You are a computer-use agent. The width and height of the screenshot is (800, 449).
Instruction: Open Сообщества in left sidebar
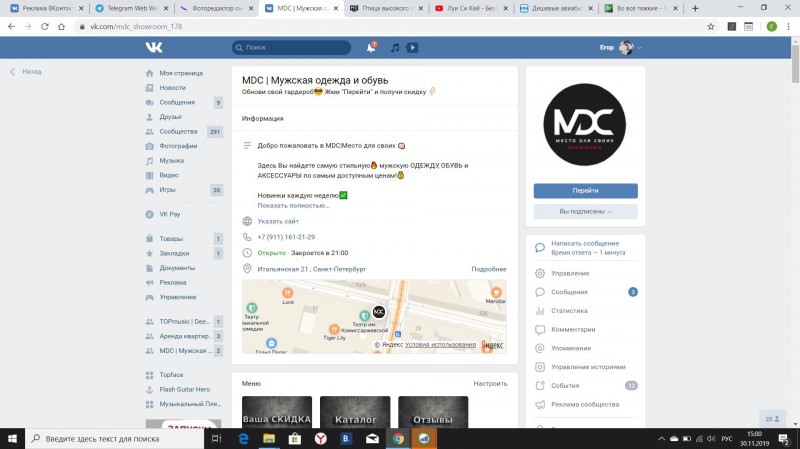tap(178, 131)
